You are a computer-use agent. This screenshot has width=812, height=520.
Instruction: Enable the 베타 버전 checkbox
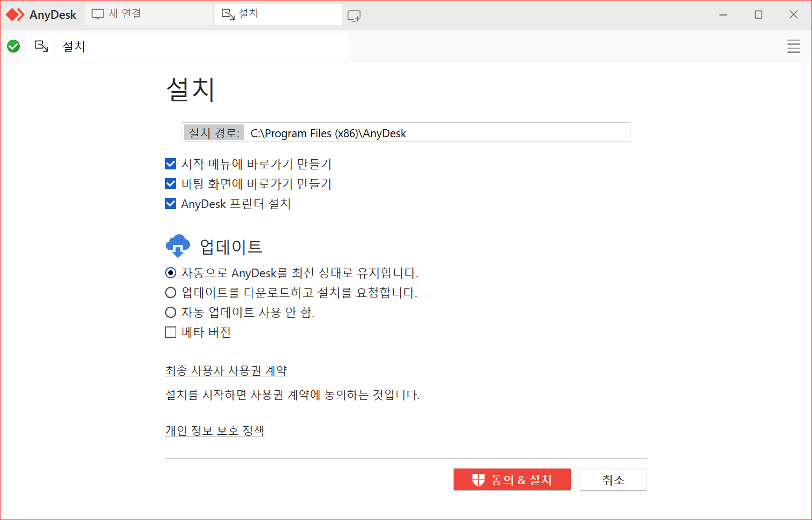pyautogui.click(x=170, y=332)
